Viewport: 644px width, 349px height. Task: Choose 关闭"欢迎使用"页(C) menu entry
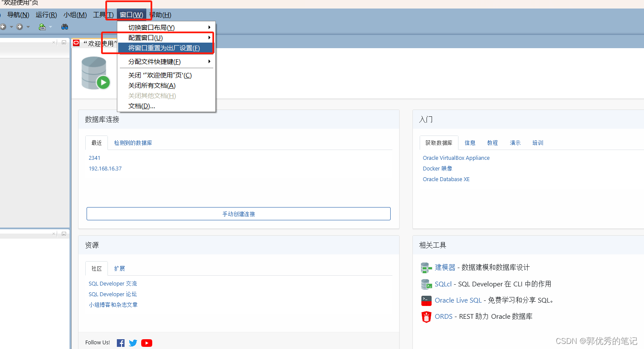(166, 75)
